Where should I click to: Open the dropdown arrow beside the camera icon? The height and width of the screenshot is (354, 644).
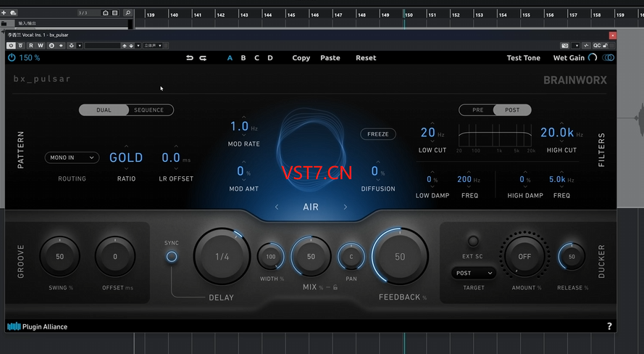(576, 46)
